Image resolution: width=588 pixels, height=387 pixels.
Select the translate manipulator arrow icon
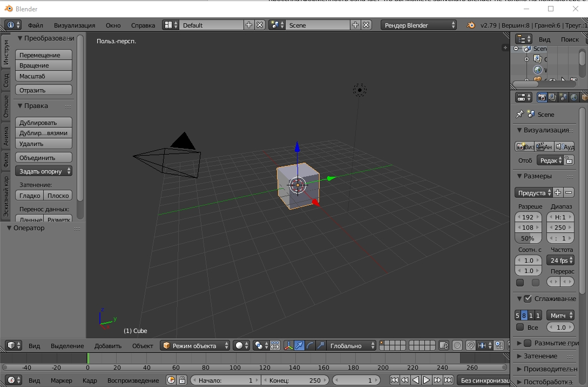(299, 346)
